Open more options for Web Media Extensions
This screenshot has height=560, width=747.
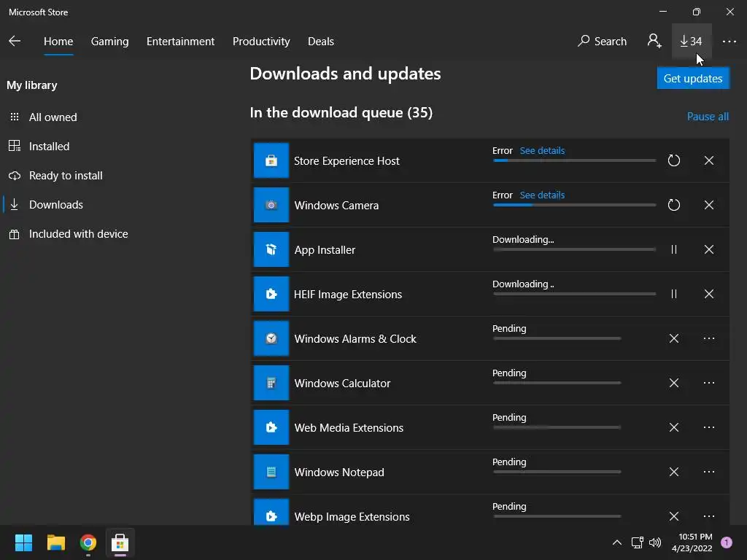708,427
